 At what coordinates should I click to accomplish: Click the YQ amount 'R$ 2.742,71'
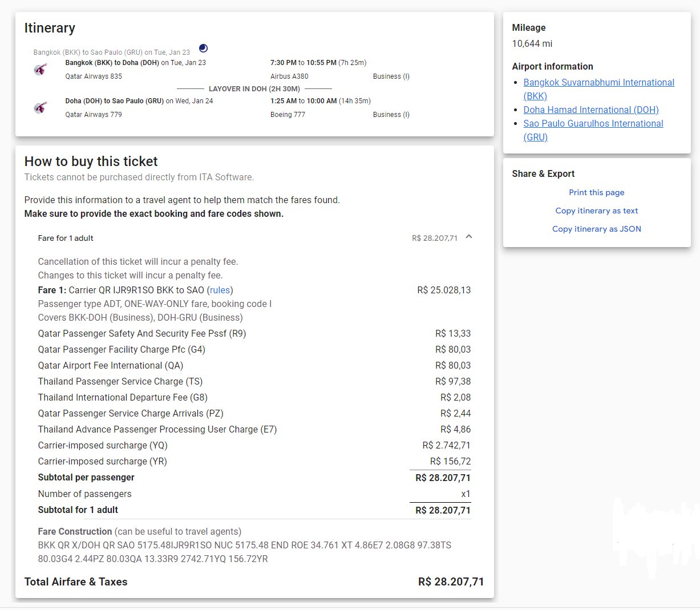point(447,445)
